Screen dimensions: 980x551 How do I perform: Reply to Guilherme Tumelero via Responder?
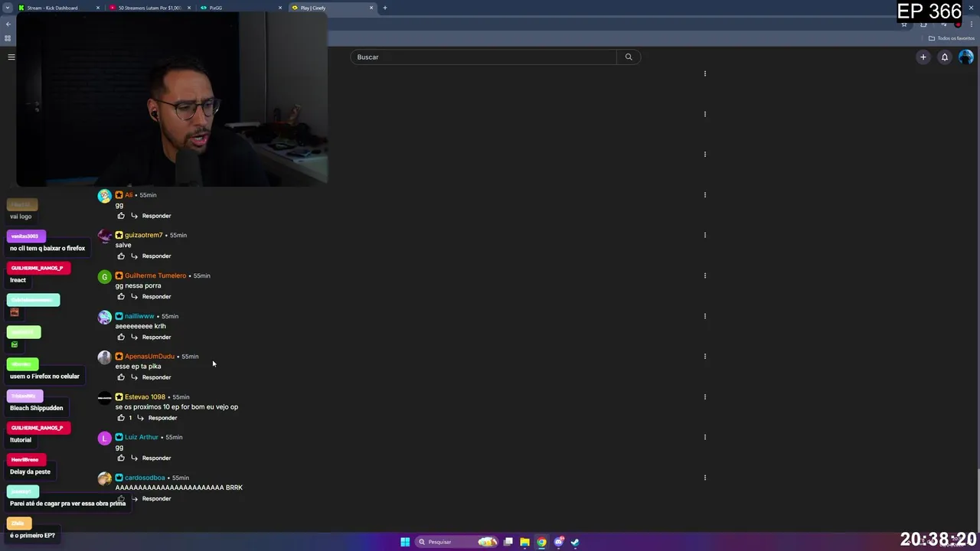pyautogui.click(x=156, y=296)
